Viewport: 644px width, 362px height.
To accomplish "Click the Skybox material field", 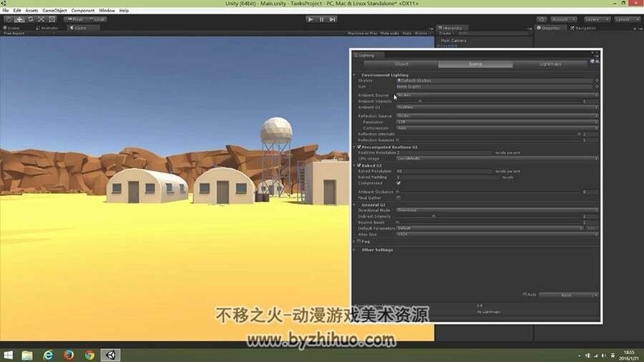I will pos(494,80).
